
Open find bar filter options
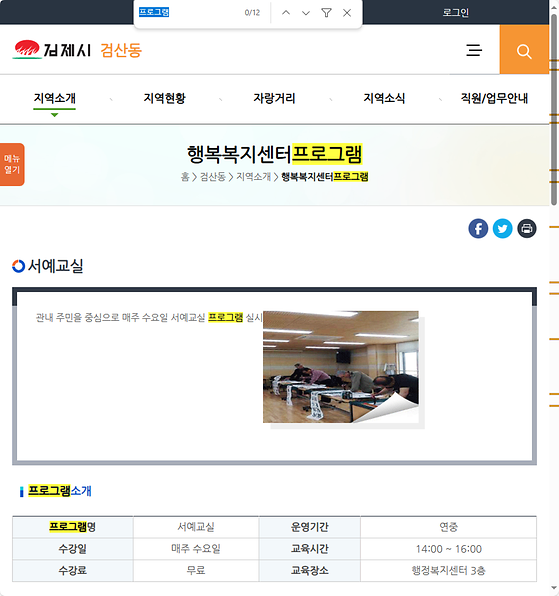coord(326,13)
